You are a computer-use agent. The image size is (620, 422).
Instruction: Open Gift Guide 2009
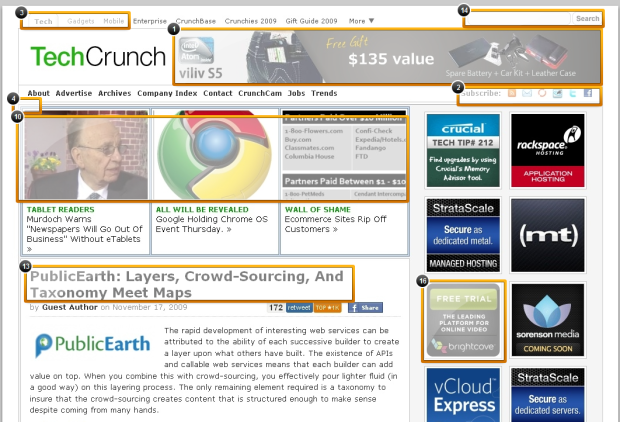click(x=312, y=21)
